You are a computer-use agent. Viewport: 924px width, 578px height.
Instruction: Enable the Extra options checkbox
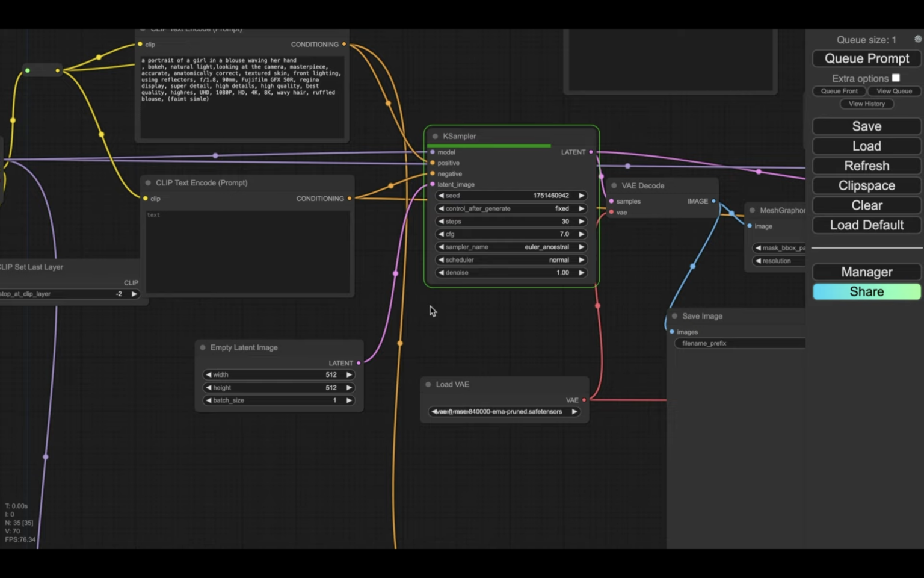pyautogui.click(x=896, y=78)
